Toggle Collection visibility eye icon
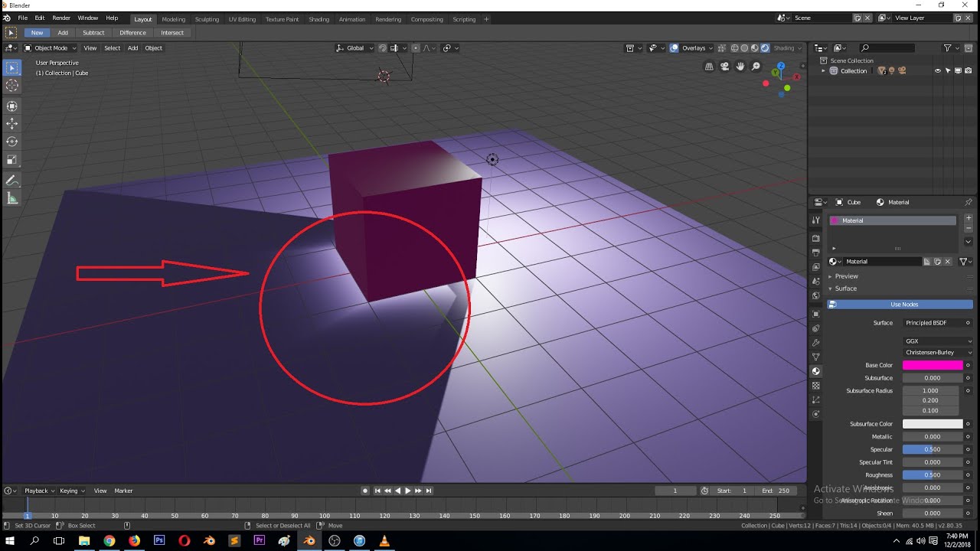The width and height of the screenshot is (980, 551). click(x=938, y=70)
